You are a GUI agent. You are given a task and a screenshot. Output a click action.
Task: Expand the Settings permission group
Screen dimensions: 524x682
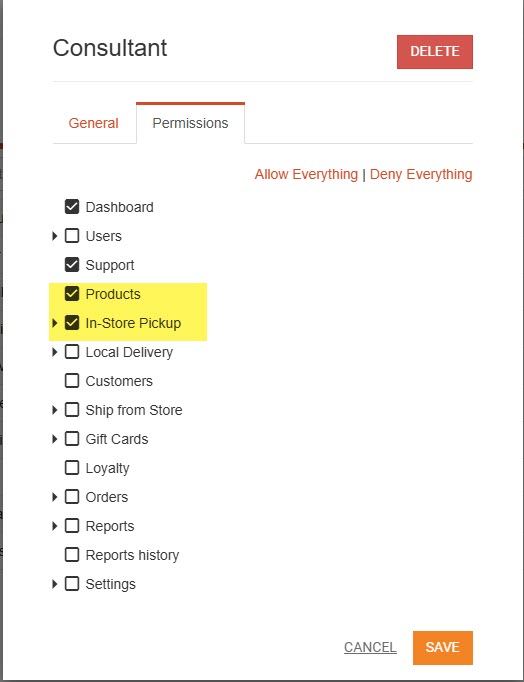click(x=54, y=584)
